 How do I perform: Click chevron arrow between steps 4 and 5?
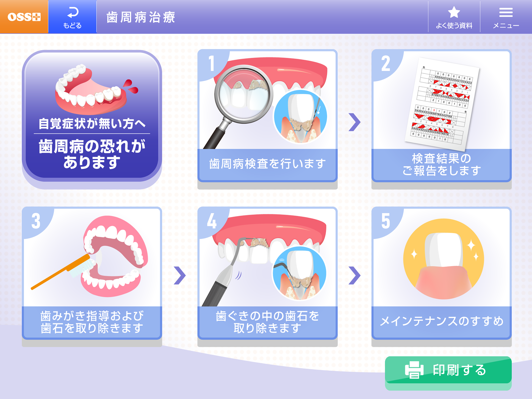[355, 275]
